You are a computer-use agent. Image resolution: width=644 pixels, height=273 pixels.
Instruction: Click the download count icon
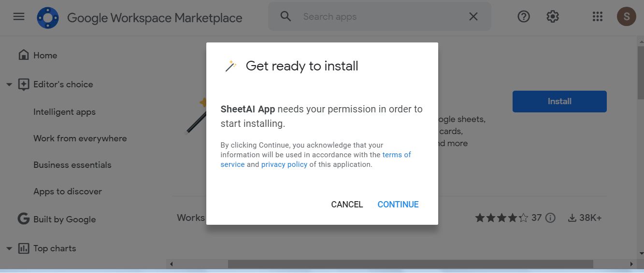[x=572, y=218]
